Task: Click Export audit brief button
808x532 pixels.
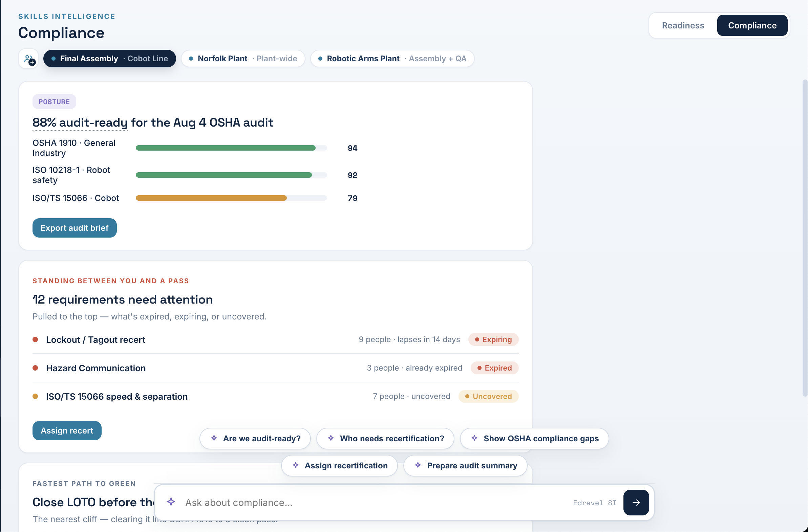Action: pos(75,228)
